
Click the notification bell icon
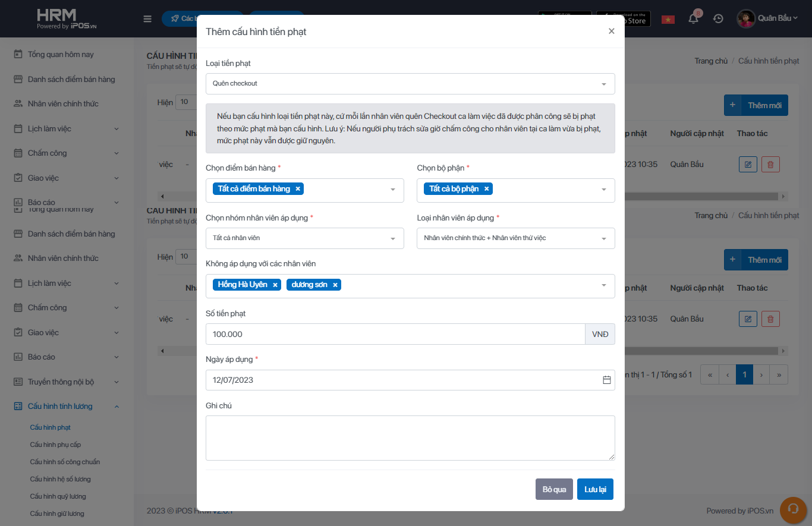pyautogui.click(x=693, y=19)
